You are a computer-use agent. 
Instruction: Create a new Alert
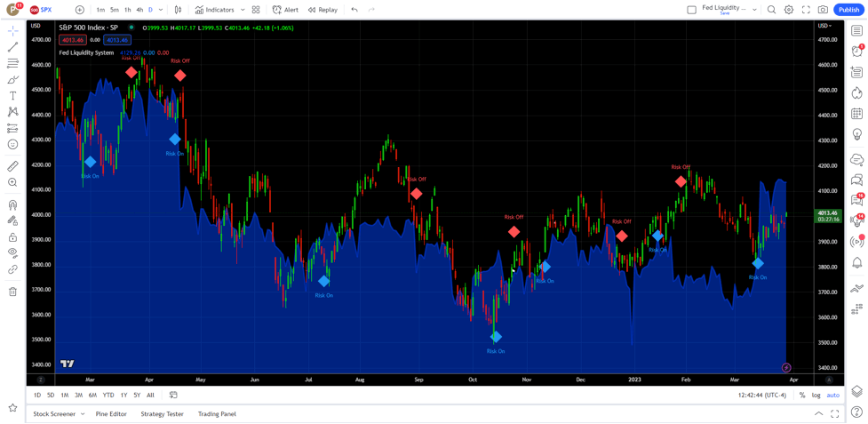tap(285, 10)
